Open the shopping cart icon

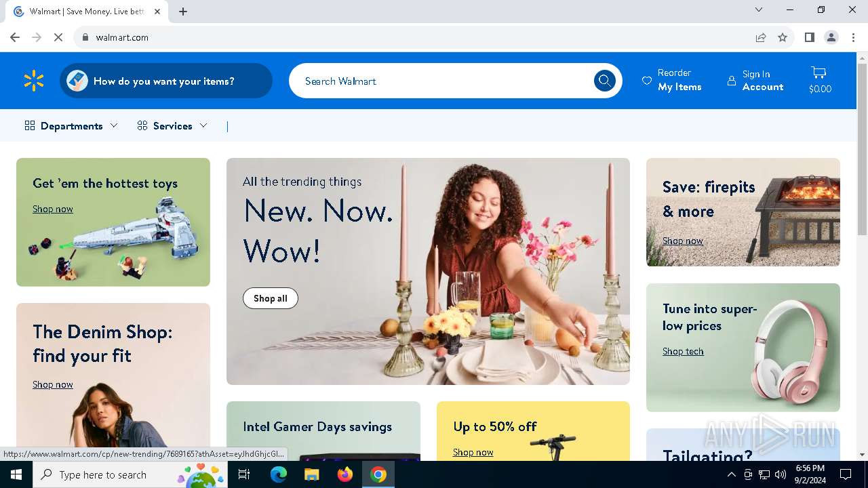pos(819,73)
